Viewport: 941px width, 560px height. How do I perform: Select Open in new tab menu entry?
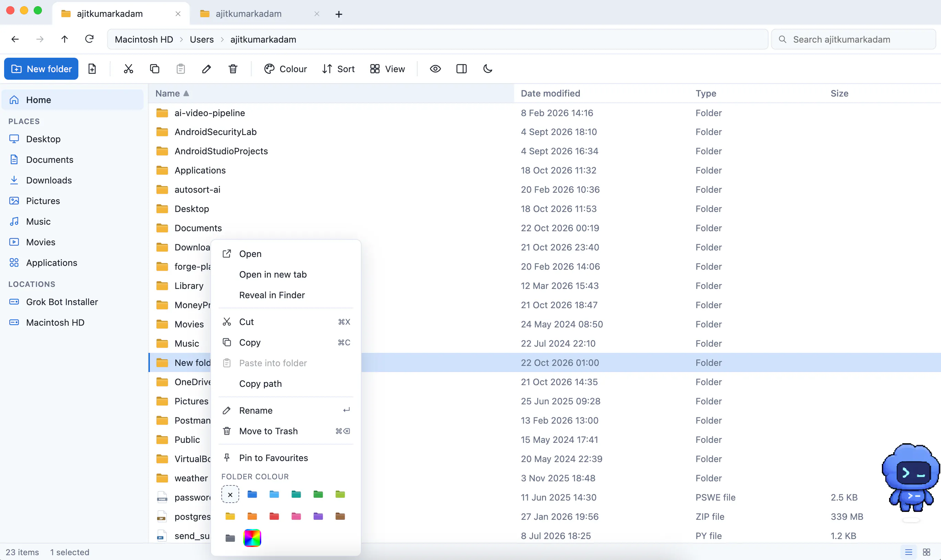286,275
